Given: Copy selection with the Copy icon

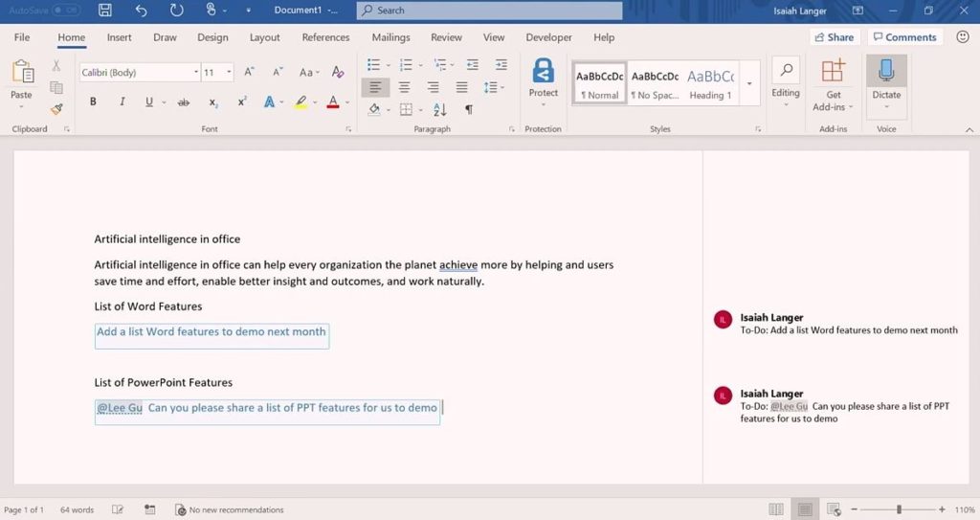Looking at the screenshot, I should pos(56,87).
